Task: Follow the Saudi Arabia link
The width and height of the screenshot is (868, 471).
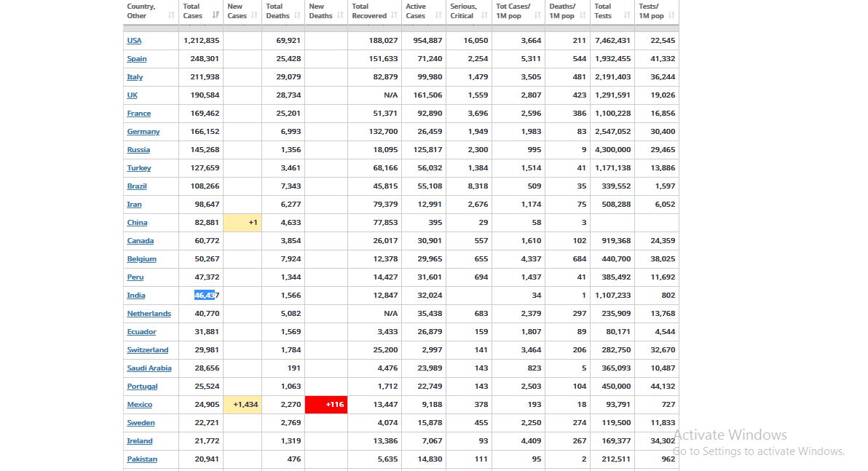Action: [x=149, y=368]
